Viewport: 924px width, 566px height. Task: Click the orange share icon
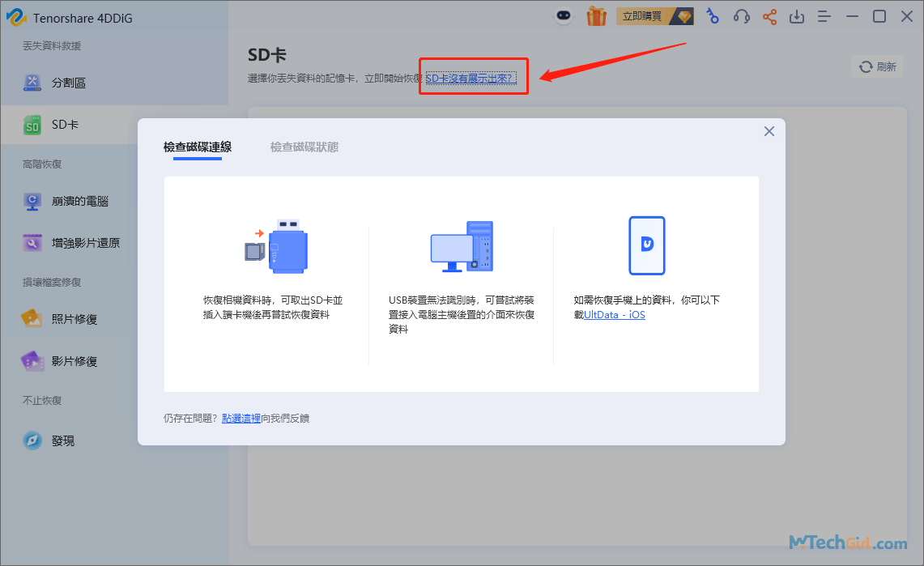[x=769, y=15]
